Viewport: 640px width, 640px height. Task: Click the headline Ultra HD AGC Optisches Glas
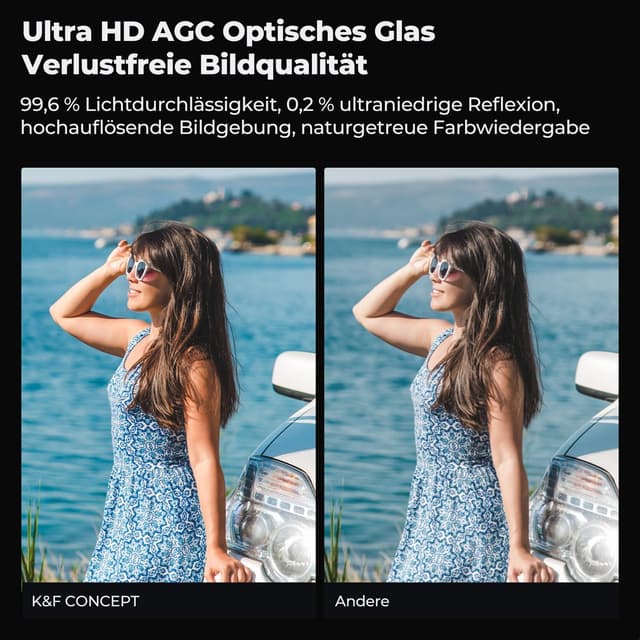point(229,32)
